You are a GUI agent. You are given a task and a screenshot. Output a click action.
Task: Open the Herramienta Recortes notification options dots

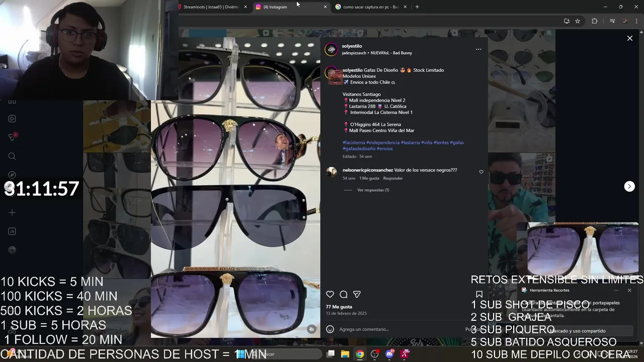tap(616, 290)
